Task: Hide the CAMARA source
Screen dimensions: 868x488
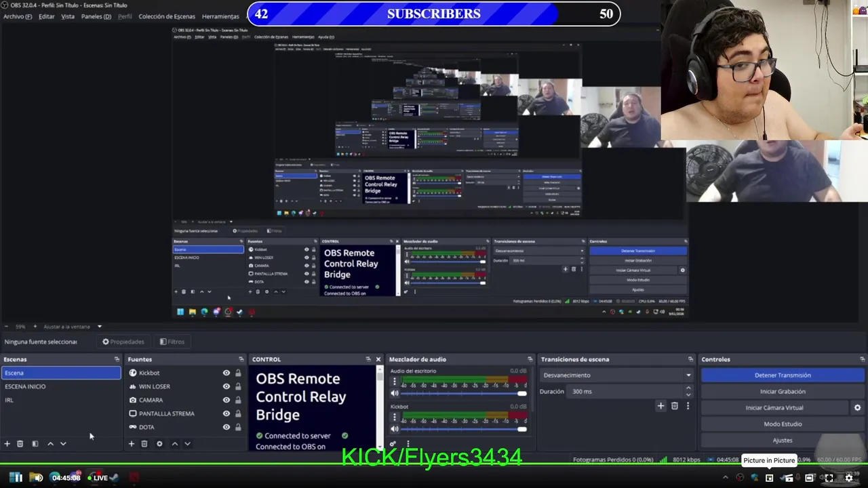Action: [226, 400]
